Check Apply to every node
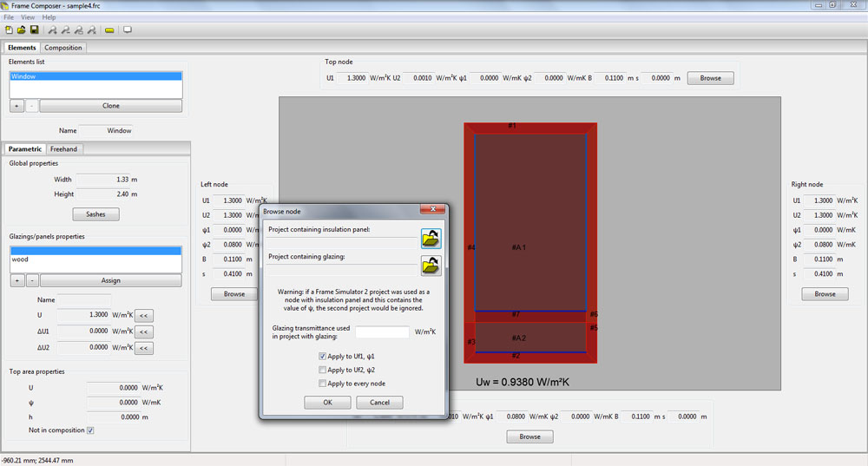This screenshot has width=868, height=466. [322, 384]
